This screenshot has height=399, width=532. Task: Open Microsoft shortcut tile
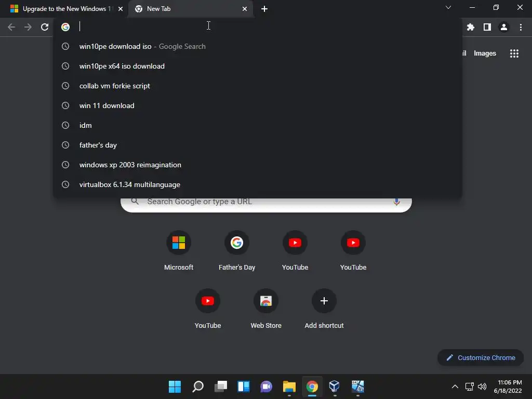(x=179, y=251)
